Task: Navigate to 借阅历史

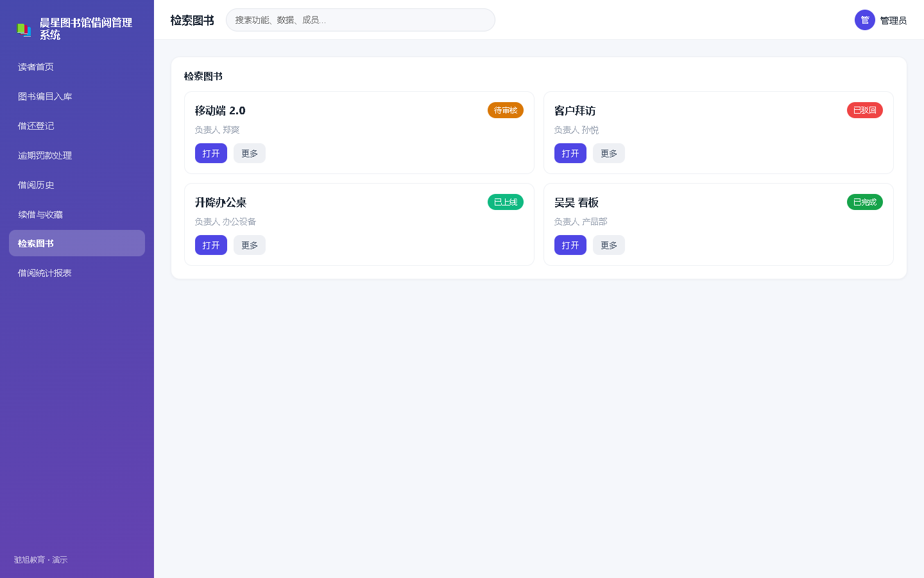Action: pyautogui.click(x=77, y=185)
